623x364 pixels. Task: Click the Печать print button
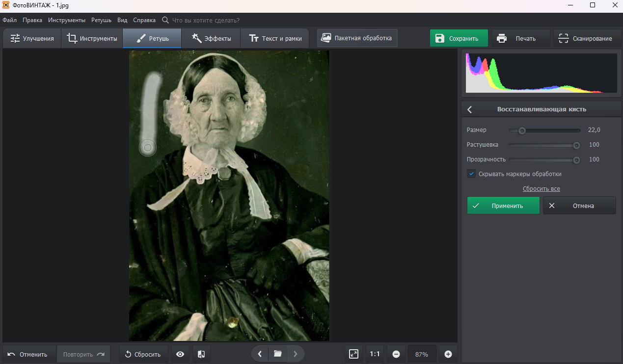pos(521,38)
